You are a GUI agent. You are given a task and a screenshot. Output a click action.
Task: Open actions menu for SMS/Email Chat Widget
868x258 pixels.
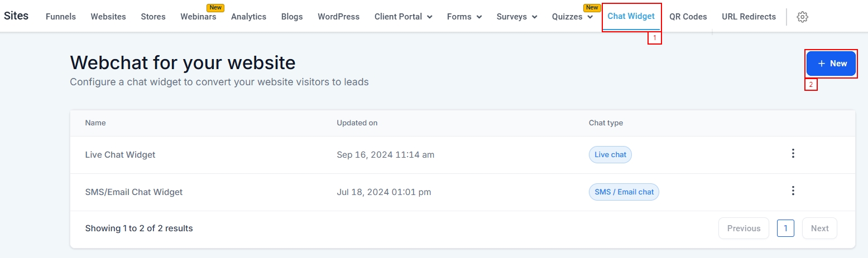pyautogui.click(x=793, y=191)
